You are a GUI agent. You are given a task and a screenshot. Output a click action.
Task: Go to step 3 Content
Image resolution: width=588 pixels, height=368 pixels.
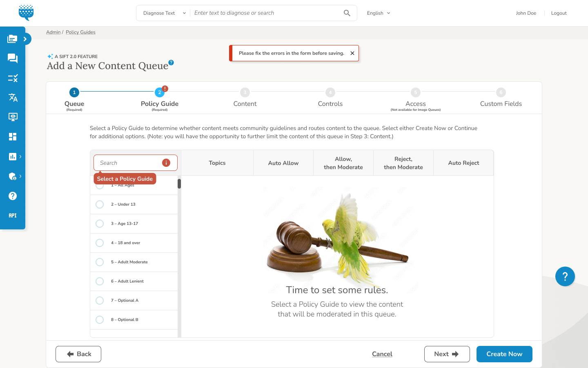click(245, 98)
